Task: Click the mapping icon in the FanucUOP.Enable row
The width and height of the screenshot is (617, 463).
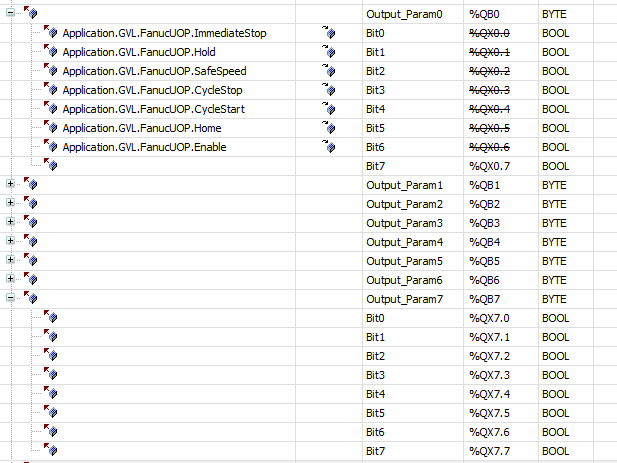Action: click(329, 147)
